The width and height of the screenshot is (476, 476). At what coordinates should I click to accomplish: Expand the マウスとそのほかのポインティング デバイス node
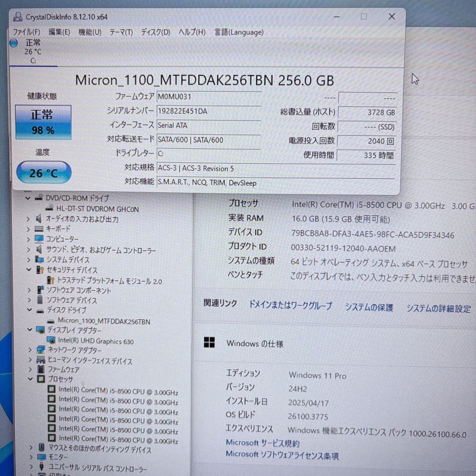[31, 447]
